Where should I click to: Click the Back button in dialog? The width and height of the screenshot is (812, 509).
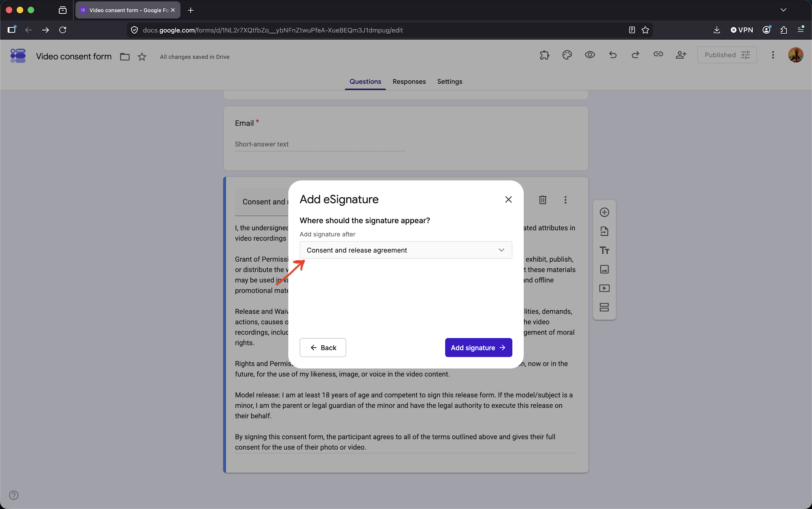point(323,348)
